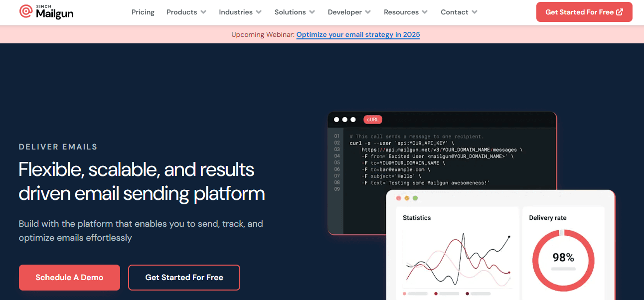Viewport: 644px width, 300px height.
Task: Select Pricing in the navigation bar
Action: tap(143, 12)
